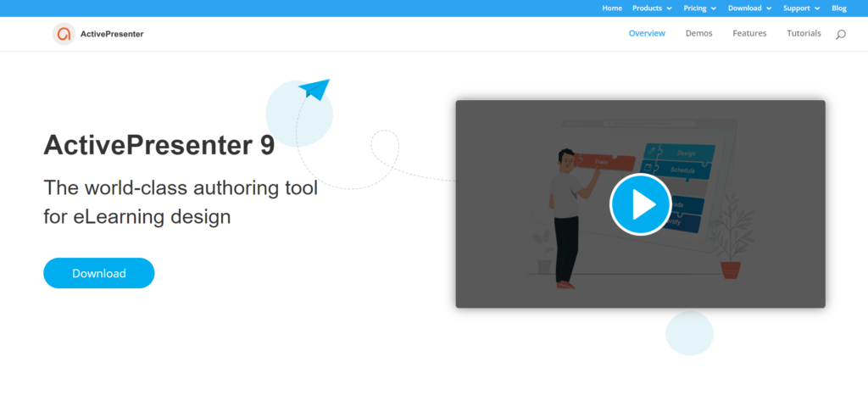Open the search magnifier icon
The height and width of the screenshot is (407, 868).
click(x=840, y=34)
